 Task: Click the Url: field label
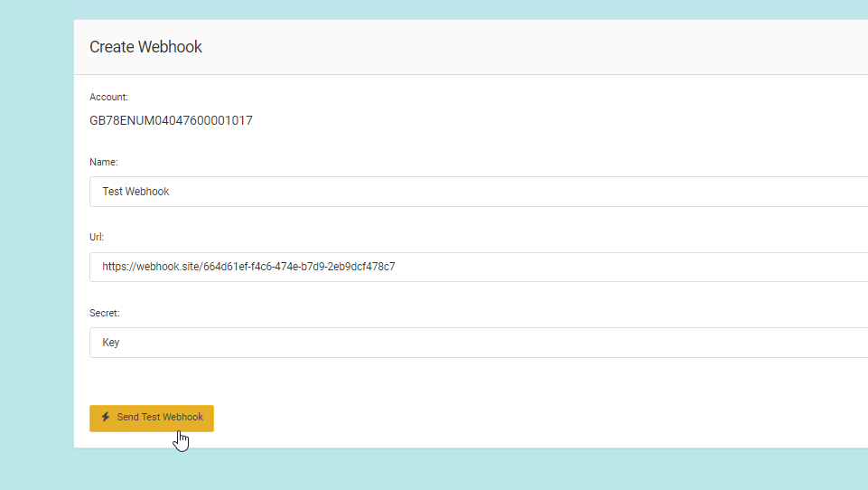point(97,237)
